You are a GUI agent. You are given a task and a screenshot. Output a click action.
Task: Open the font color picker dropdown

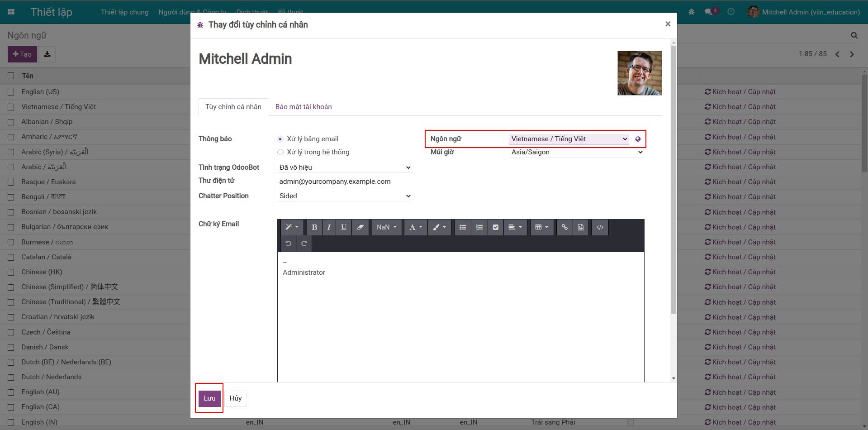[x=415, y=227]
